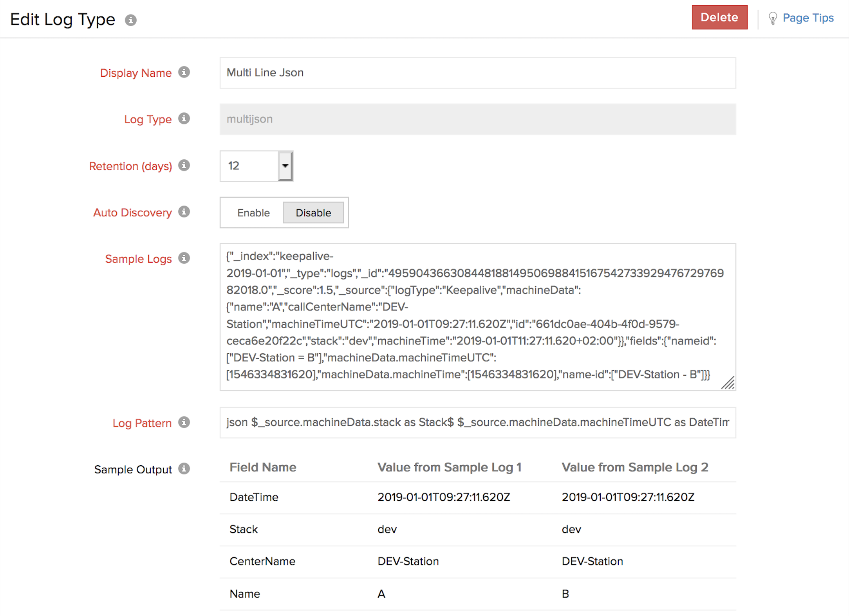
Task: Click Sample Logs info icon
Action: (184, 258)
